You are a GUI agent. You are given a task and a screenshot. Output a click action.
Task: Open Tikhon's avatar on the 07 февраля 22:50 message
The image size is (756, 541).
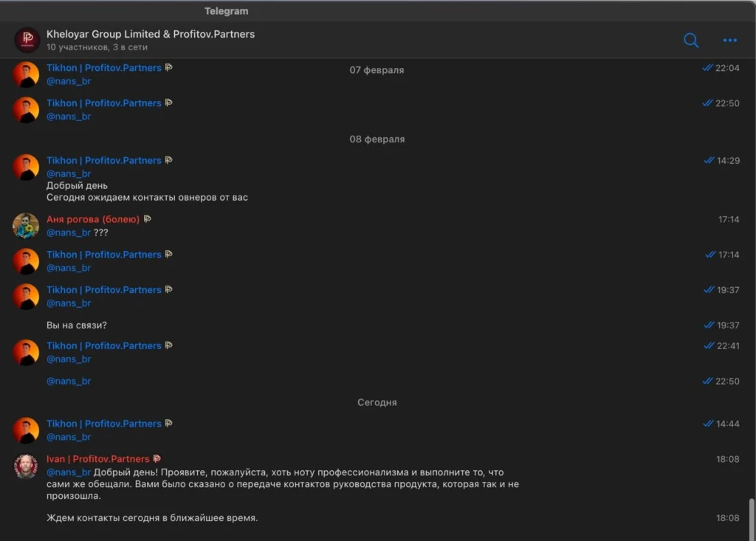(26, 109)
